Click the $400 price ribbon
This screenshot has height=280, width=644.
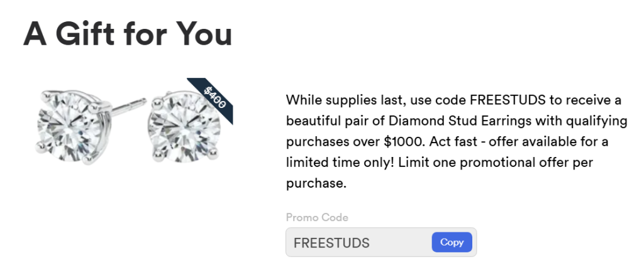[214, 98]
